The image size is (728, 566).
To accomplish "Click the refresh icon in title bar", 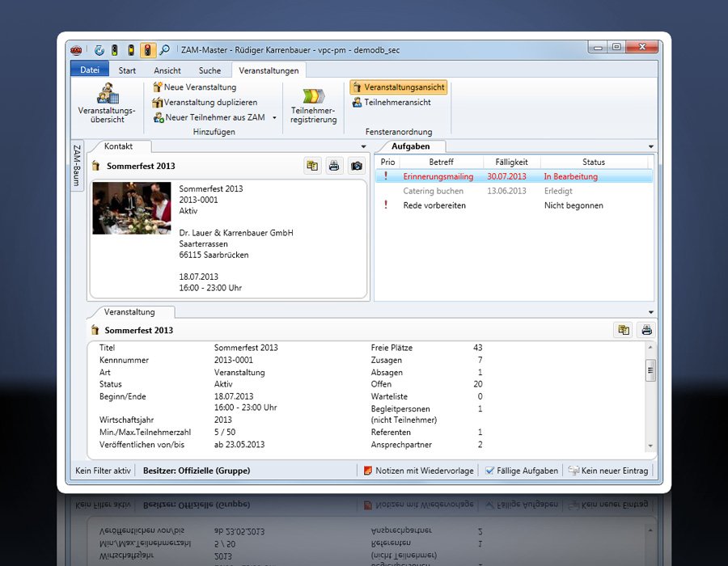I will [99, 50].
